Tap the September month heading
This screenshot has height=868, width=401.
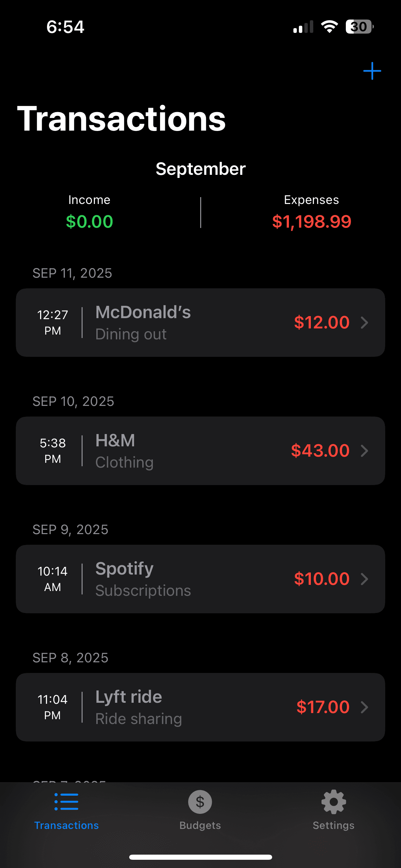coord(200,169)
